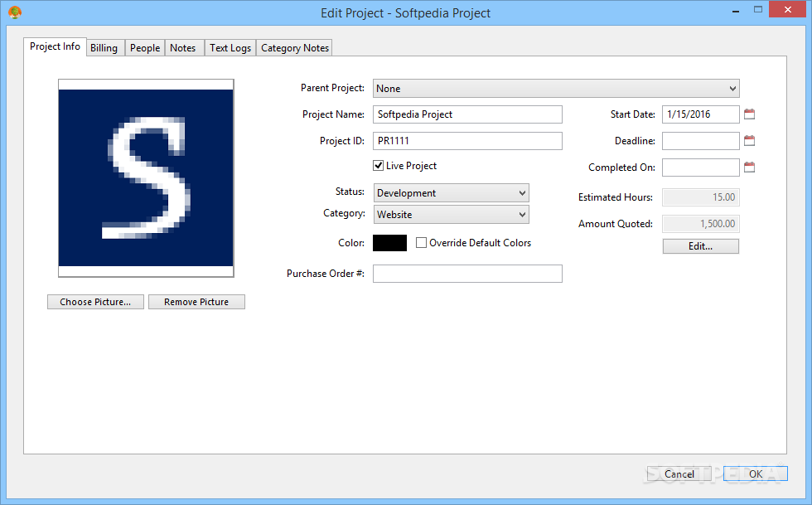This screenshot has height=505, width=812.
Task: Open the Start Date calendar picker icon
Action: [x=749, y=114]
